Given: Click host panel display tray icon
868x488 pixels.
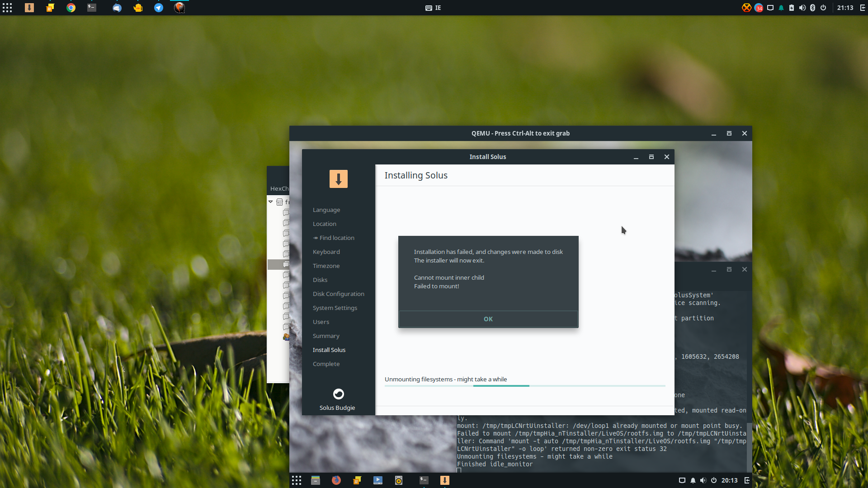Looking at the screenshot, I should 770,8.
